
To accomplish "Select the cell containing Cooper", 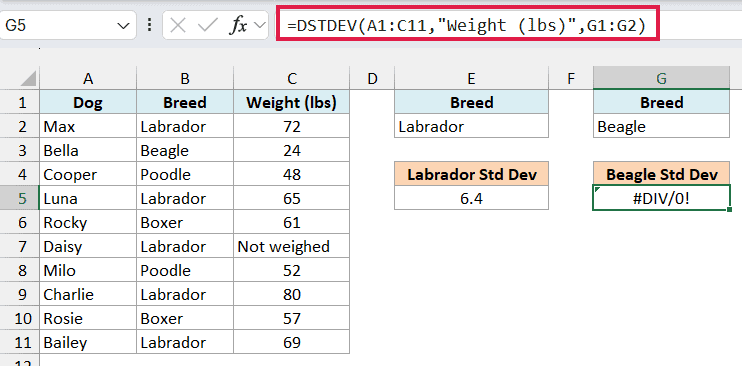I will click(88, 174).
